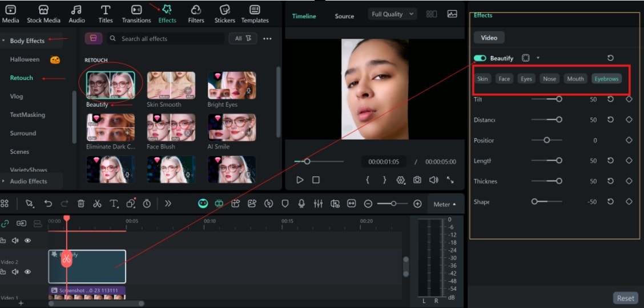The height and width of the screenshot is (308, 644).
Task: Open the audio mixer sliders icon
Action: 318,204
